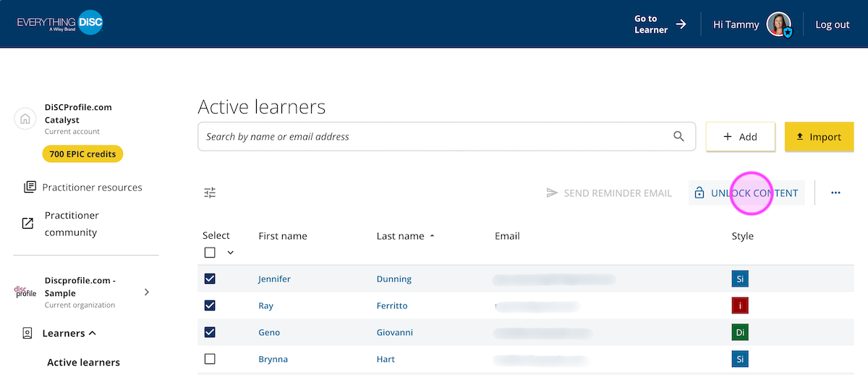
Task: Click the Add learner button
Action: coord(740,137)
